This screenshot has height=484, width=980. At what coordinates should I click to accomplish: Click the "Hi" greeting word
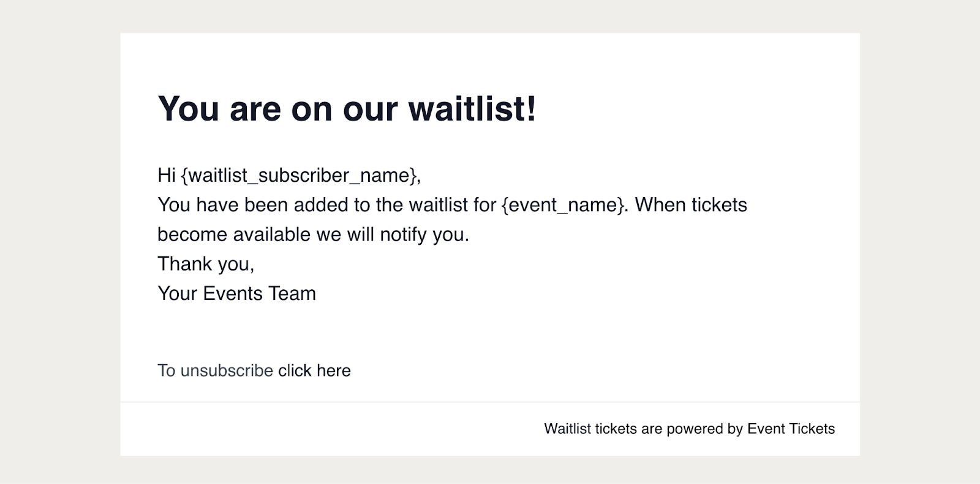[x=167, y=176]
